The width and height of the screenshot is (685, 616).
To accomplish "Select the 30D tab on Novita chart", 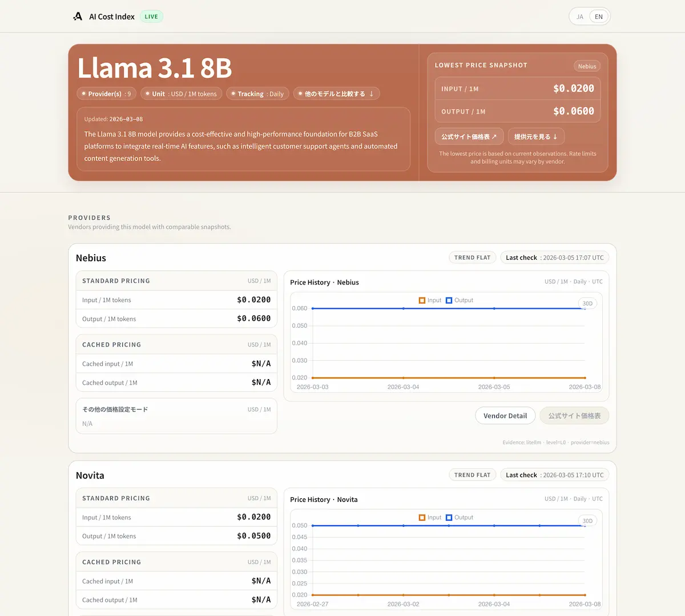I will [x=587, y=520].
